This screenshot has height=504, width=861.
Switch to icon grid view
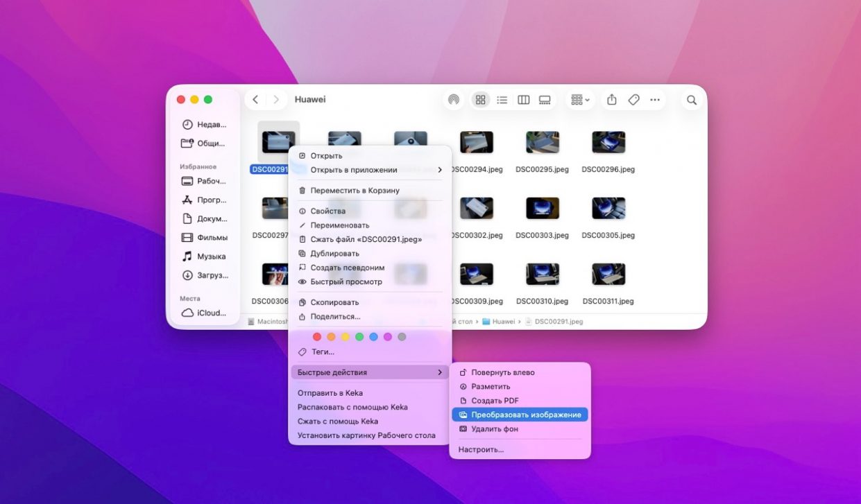click(x=480, y=100)
